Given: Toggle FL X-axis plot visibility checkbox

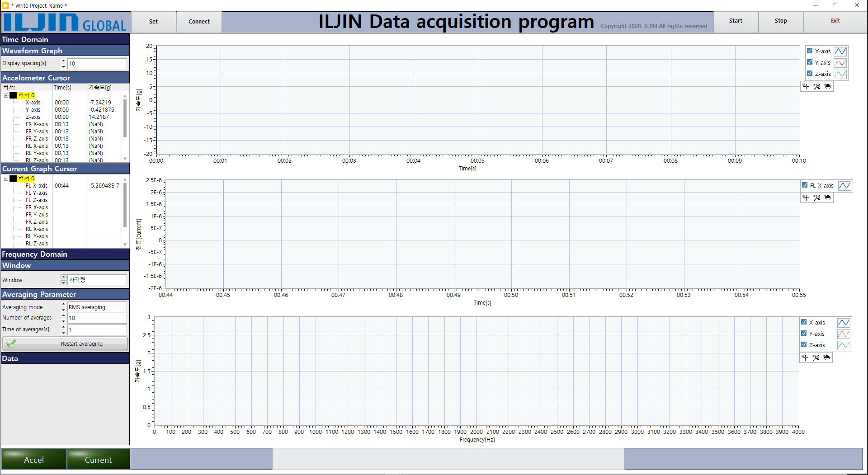Looking at the screenshot, I should click(805, 185).
